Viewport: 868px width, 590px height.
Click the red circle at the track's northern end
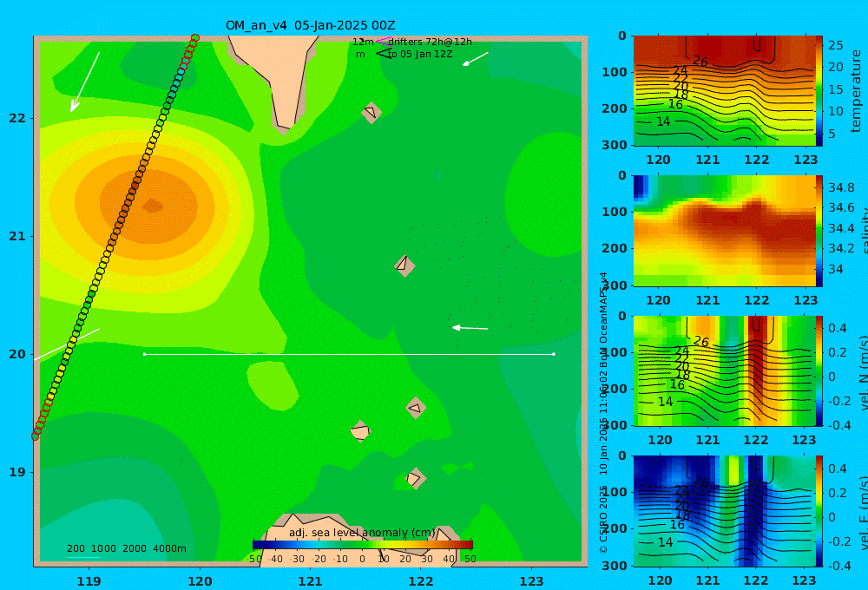[194, 38]
